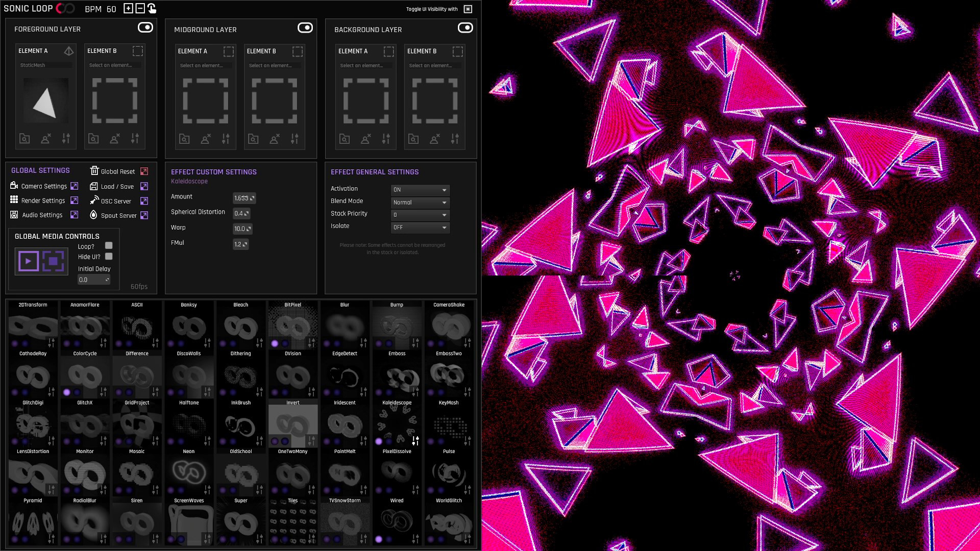Toggle the Midground Layer on/off switch
The width and height of the screenshot is (980, 551).
tap(305, 28)
